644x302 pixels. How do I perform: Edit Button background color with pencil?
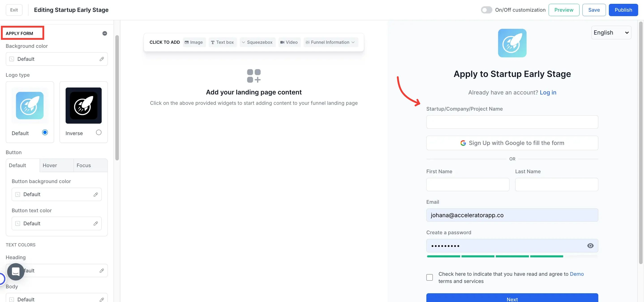coord(95,195)
